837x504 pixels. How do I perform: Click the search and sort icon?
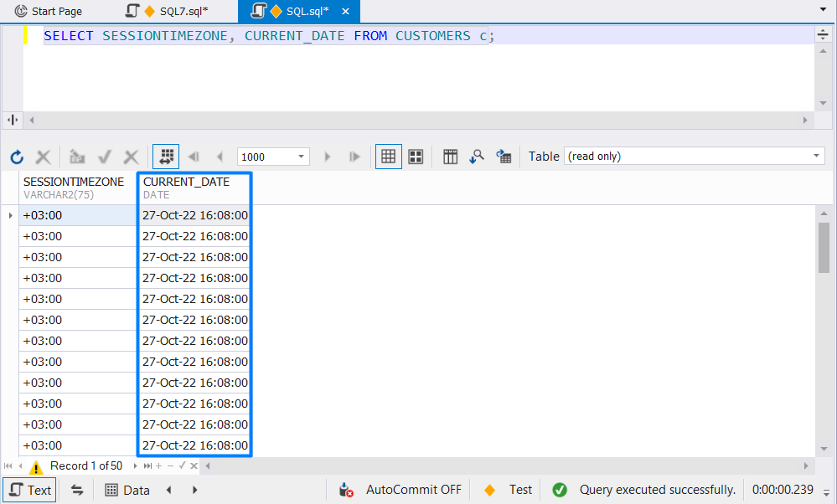(x=477, y=157)
